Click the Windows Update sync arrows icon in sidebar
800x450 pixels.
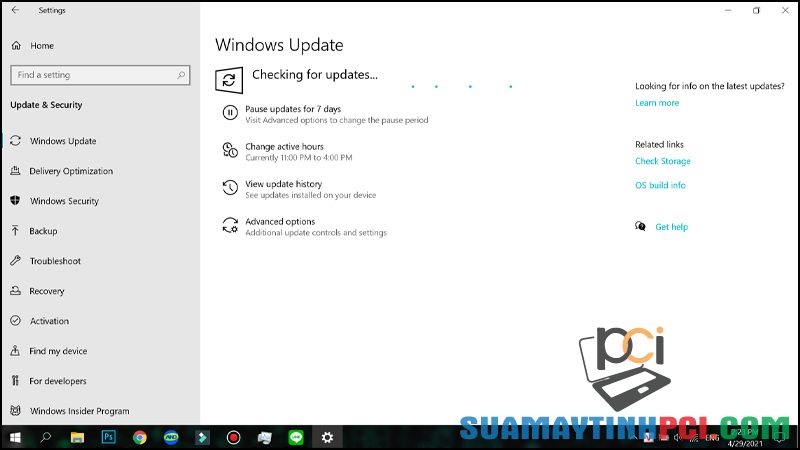click(x=16, y=140)
